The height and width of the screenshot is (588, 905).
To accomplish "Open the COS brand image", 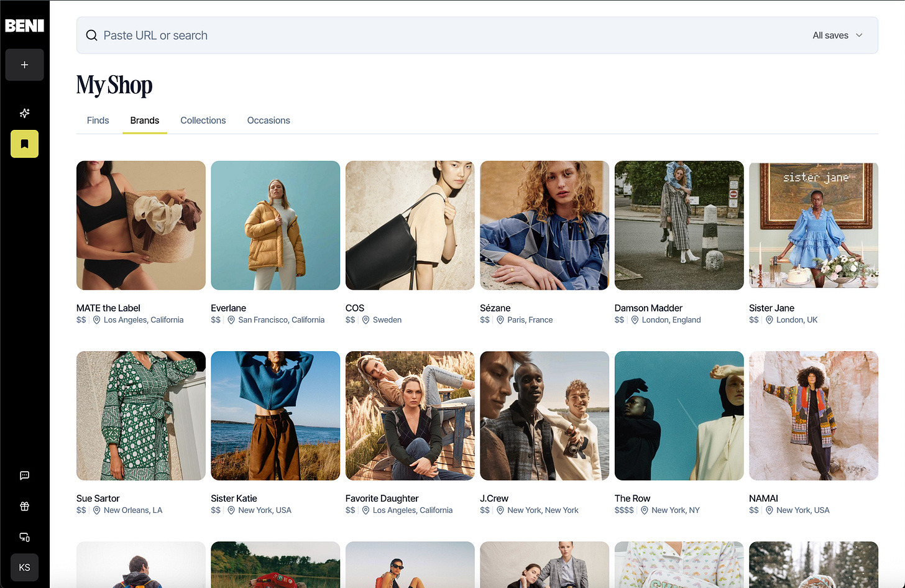I will [x=410, y=226].
